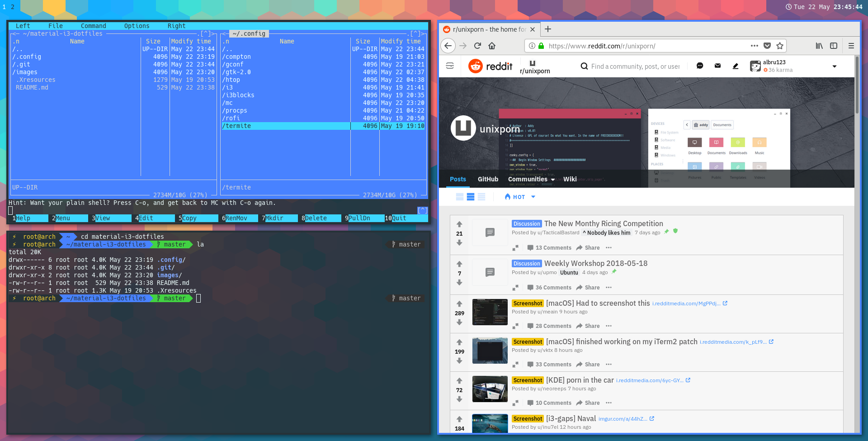Upvote the Weekly Workshop 2018-05-18 post
The width and height of the screenshot is (868, 441).
click(459, 264)
